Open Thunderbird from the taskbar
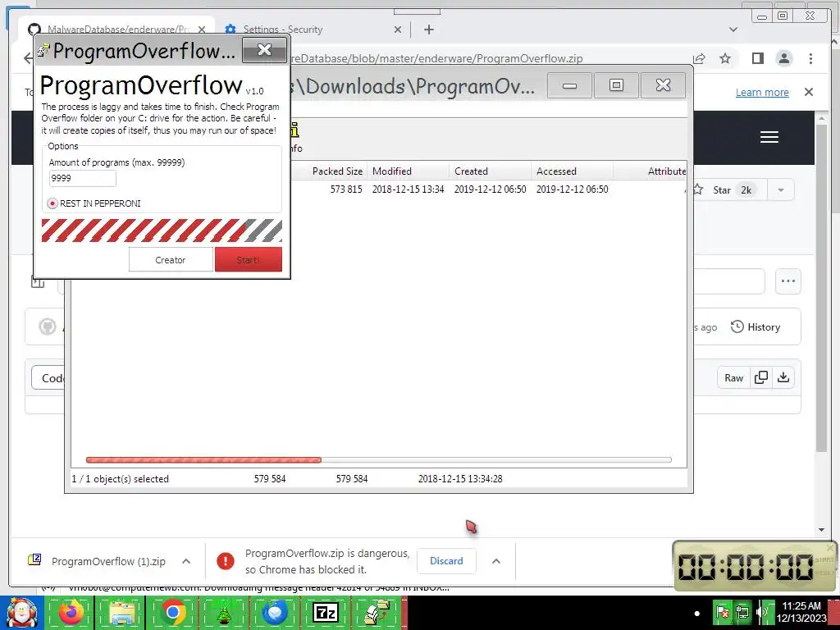 [x=274, y=612]
